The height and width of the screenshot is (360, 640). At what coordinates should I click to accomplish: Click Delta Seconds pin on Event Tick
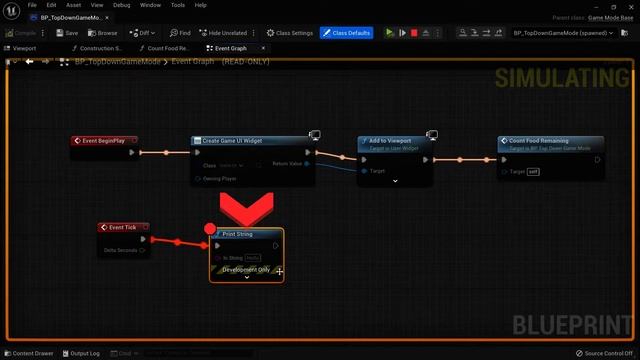coord(142,250)
